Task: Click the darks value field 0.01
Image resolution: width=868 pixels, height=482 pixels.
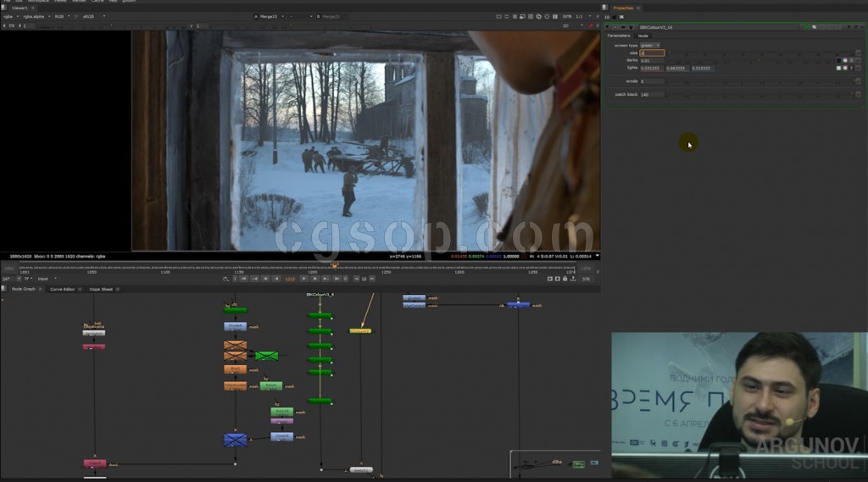Action: tap(652, 60)
